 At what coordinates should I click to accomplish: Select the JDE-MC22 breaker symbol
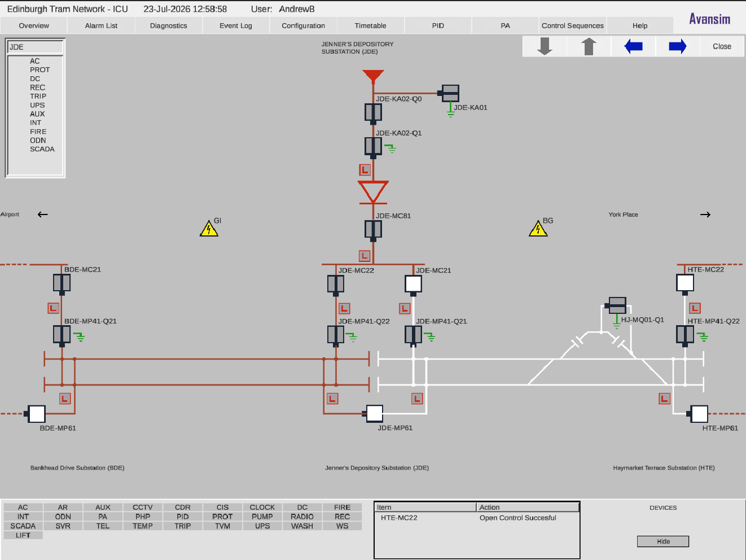[x=336, y=284]
